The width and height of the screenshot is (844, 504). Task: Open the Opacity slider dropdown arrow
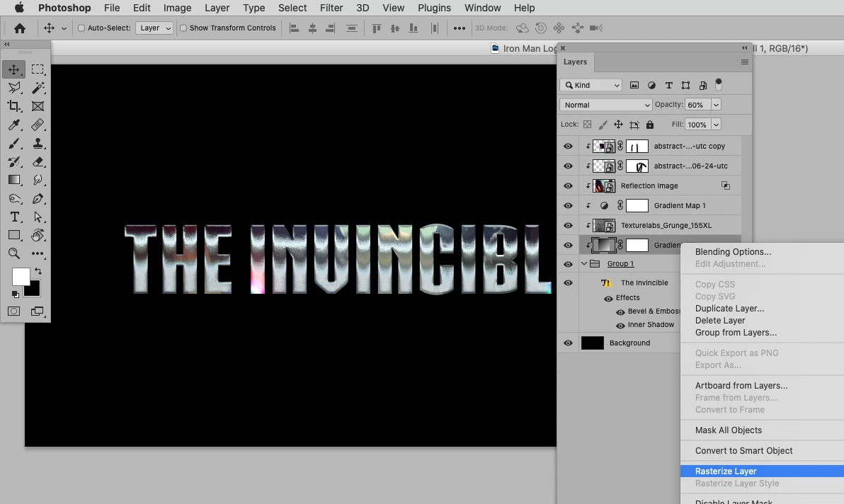(x=717, y=105)
